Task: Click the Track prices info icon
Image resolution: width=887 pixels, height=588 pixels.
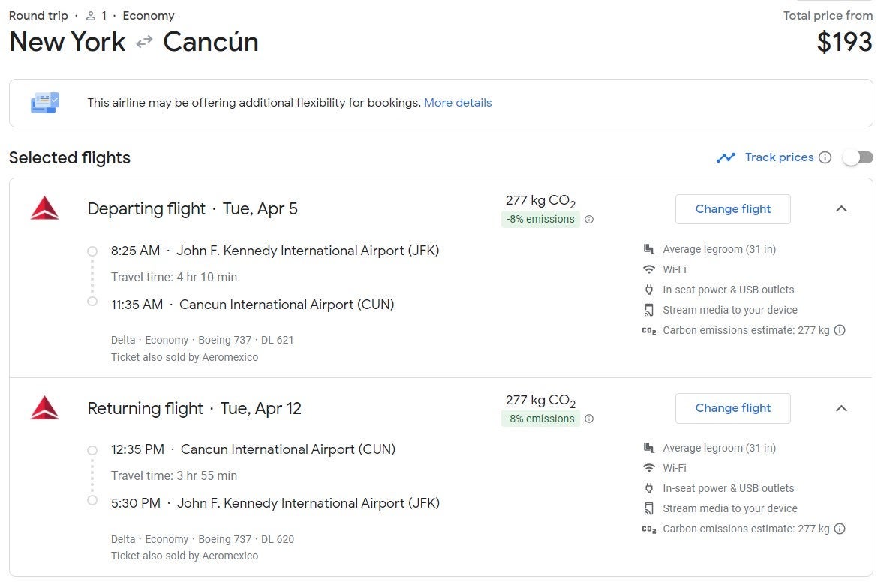Action: click(x=825, y=157)
